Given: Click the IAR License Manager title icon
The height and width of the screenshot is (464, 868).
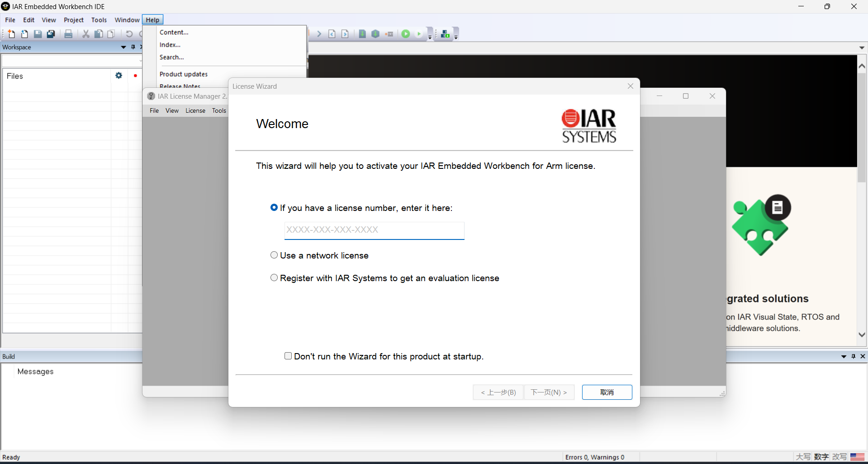Looking at the screenshot, I should tap(151, 96).
